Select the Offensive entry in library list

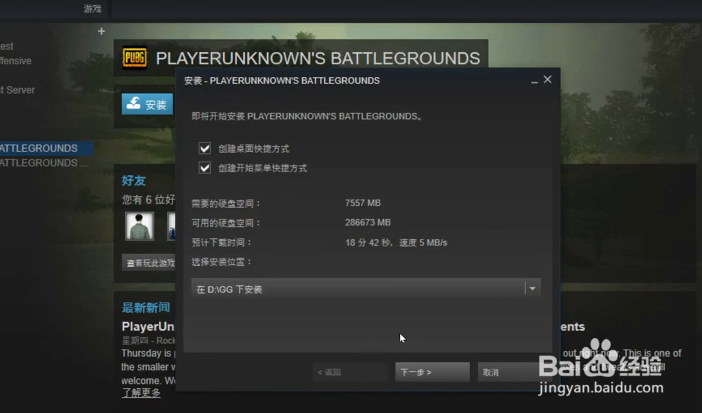[x=16, y=61]
